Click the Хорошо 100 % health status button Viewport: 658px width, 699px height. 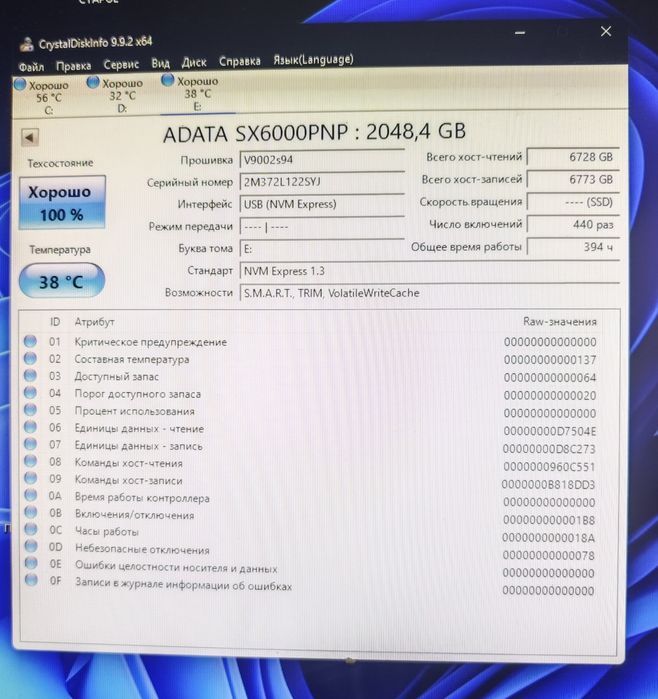[x=62, y=203]
